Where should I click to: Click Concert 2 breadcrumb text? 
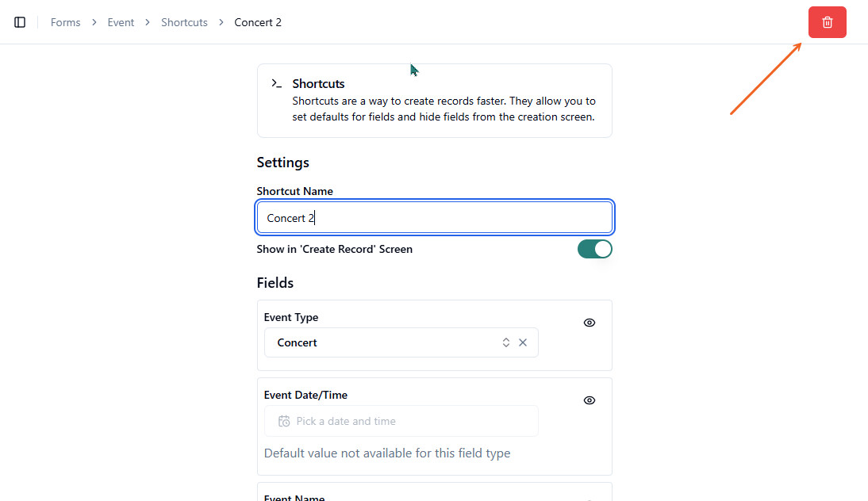(258, 22)
